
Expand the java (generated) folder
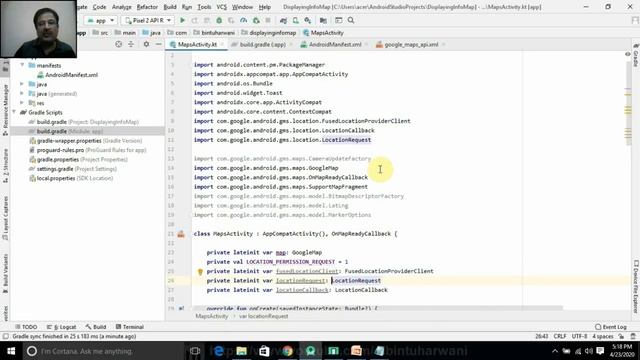[x=22, y=93]
